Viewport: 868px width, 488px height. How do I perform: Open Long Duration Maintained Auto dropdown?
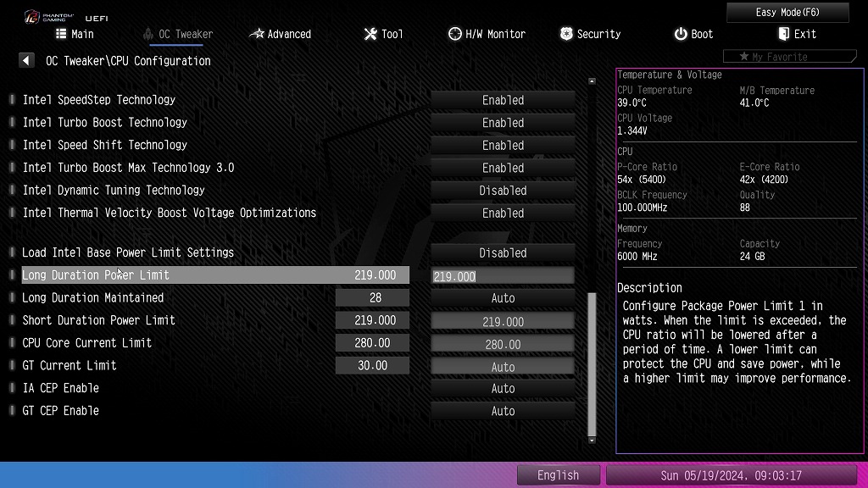(x=503, y=298)
